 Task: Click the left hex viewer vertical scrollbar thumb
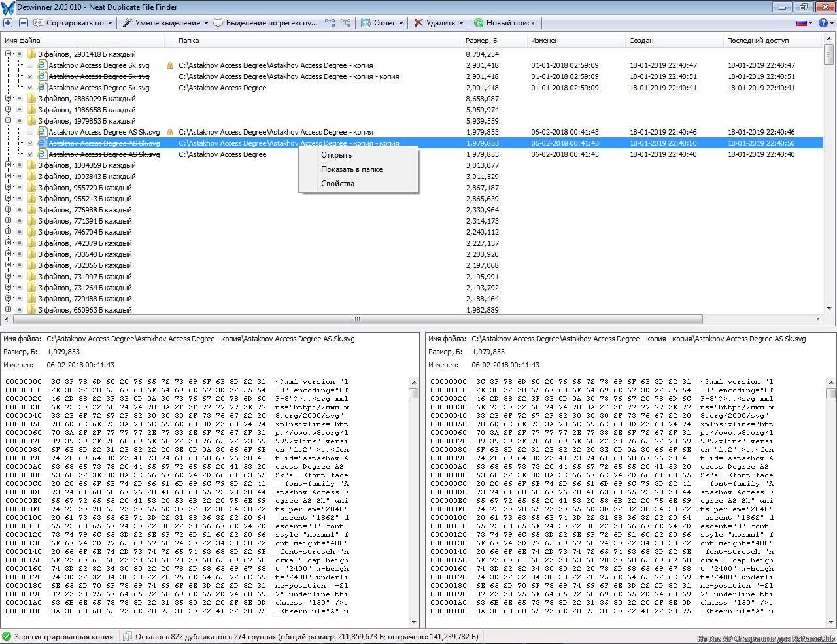(x=414, y=393)
